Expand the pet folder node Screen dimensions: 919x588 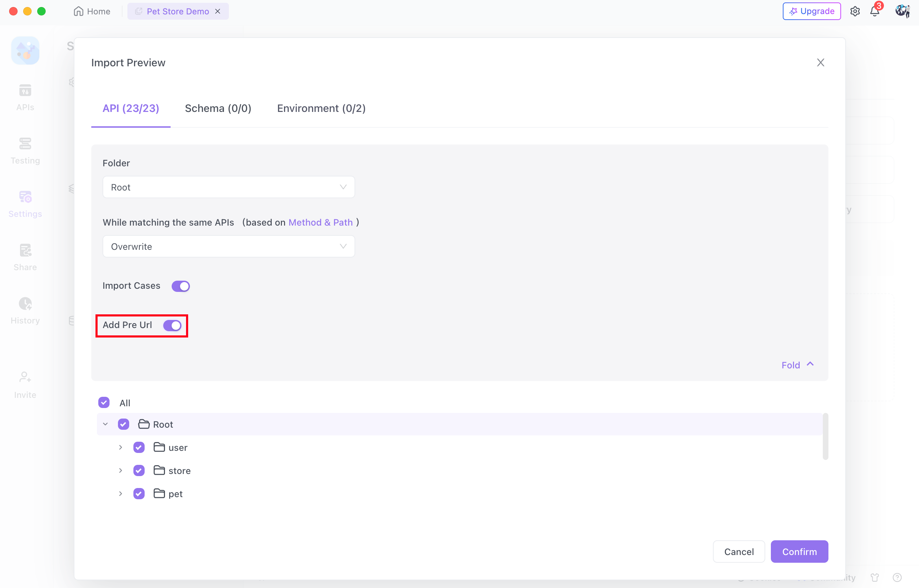tap(121, 493)
